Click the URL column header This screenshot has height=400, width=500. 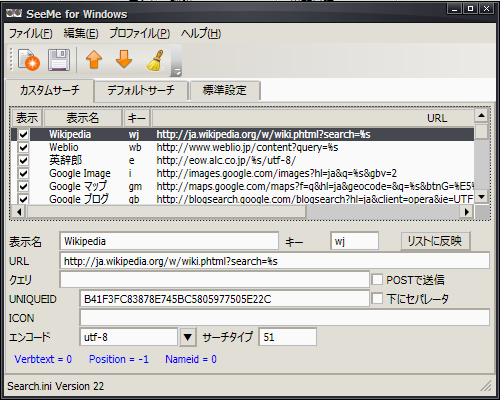pos(313,118)
